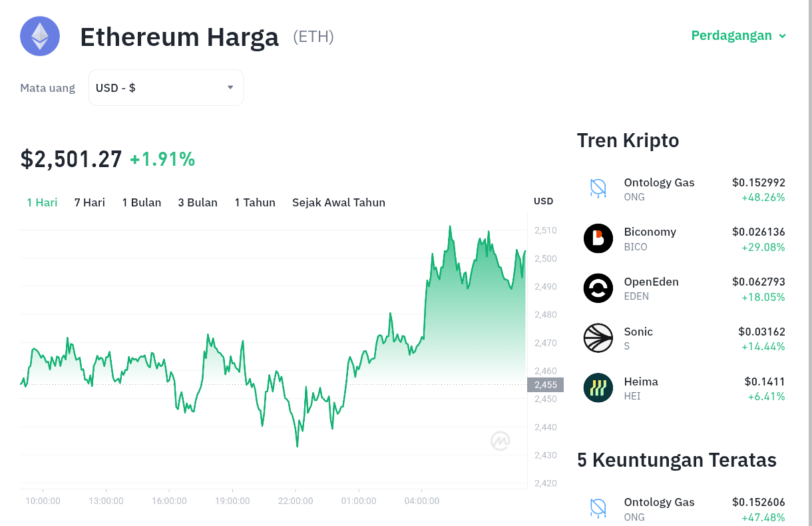Select the 1 Tahun range

click(255, 202)
